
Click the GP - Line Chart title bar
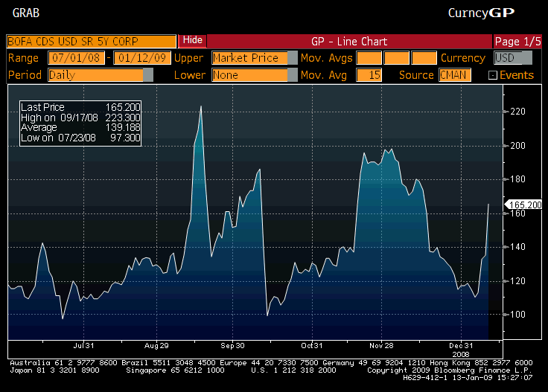[348, 41]
